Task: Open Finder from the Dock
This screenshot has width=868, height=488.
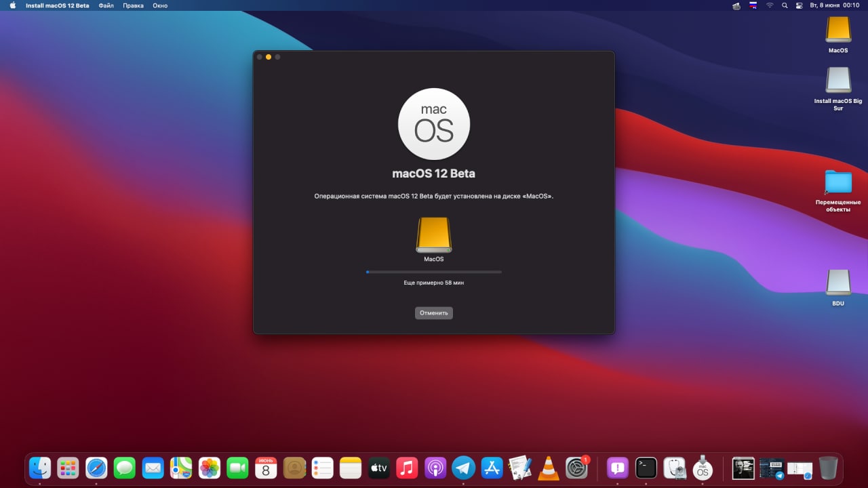Action: 40,468
